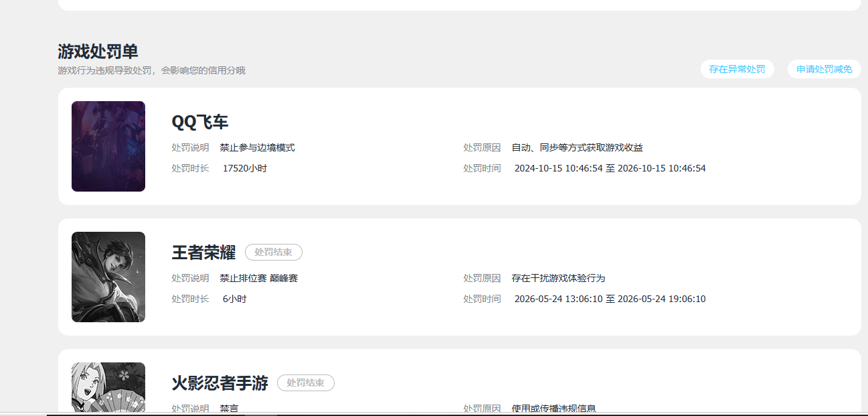Click 处罚说明 label in the QQ飞车 card

tap(190, 147)
